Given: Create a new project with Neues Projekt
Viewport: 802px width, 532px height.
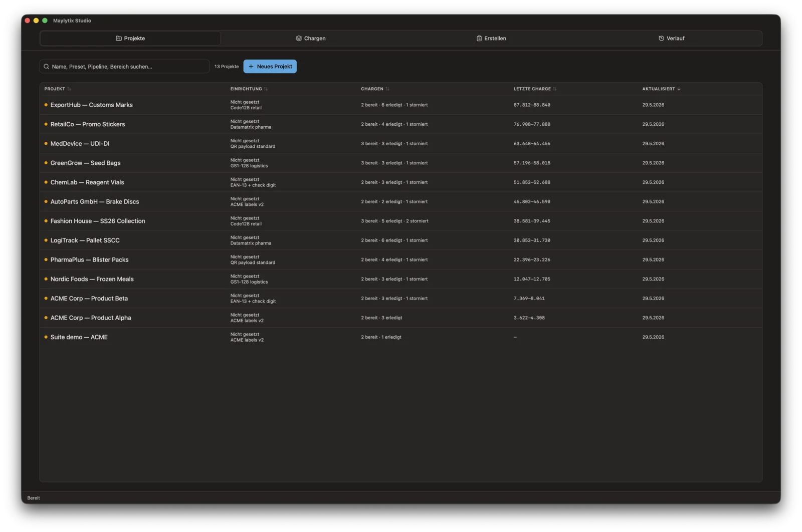Looking at the screenshot, I should coord(270,67).
